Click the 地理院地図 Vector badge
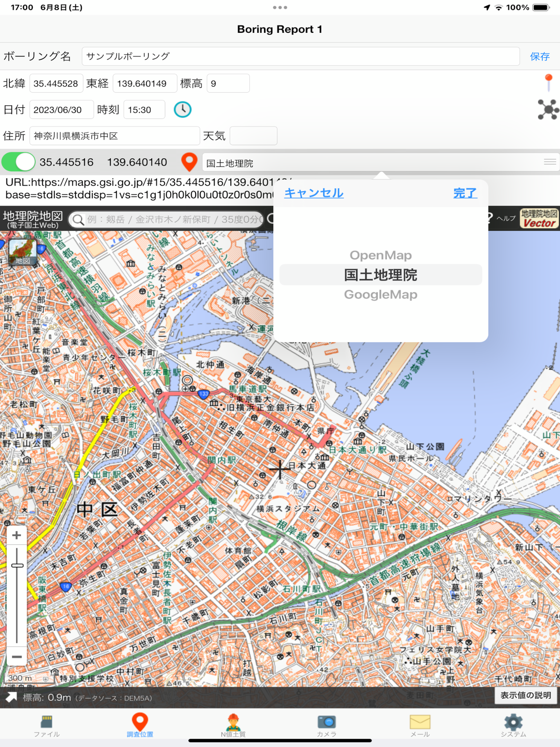 [x=539, y=218]
